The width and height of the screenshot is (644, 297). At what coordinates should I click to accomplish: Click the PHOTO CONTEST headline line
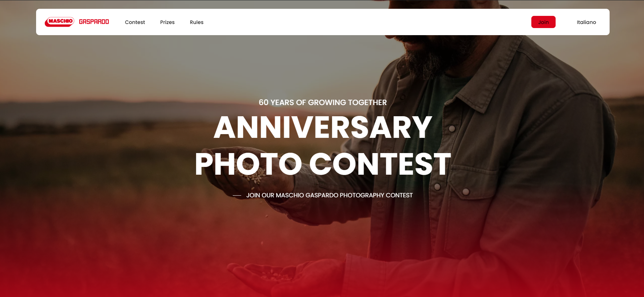323,164
